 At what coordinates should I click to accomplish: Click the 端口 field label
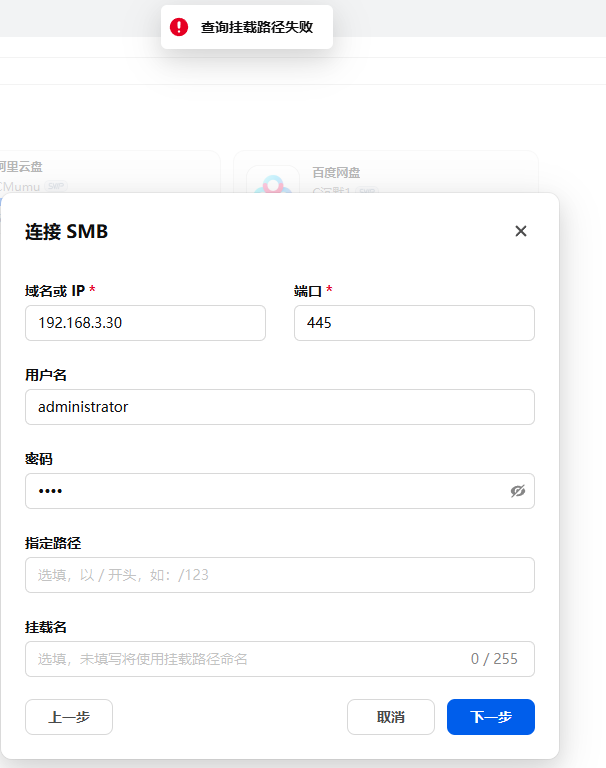click(308, 291)
